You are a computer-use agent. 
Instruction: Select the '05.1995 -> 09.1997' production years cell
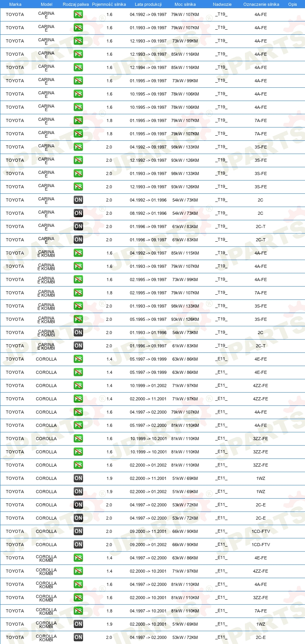point(148,319)
